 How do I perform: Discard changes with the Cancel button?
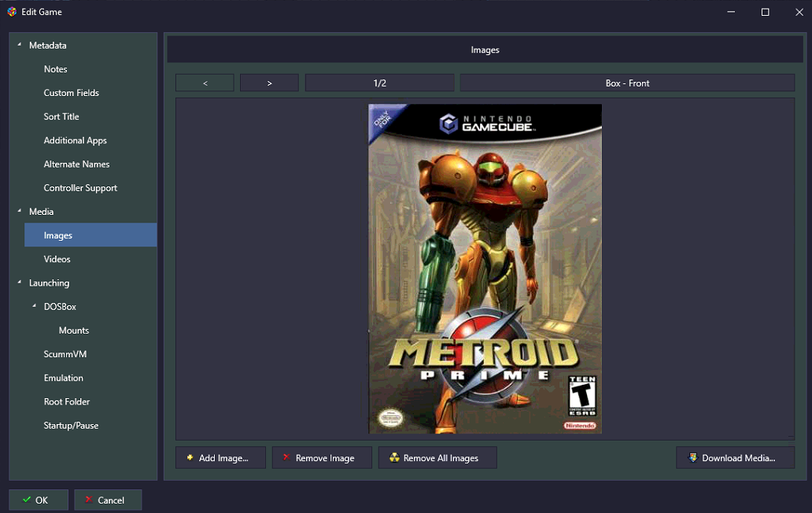click(108, 500)
